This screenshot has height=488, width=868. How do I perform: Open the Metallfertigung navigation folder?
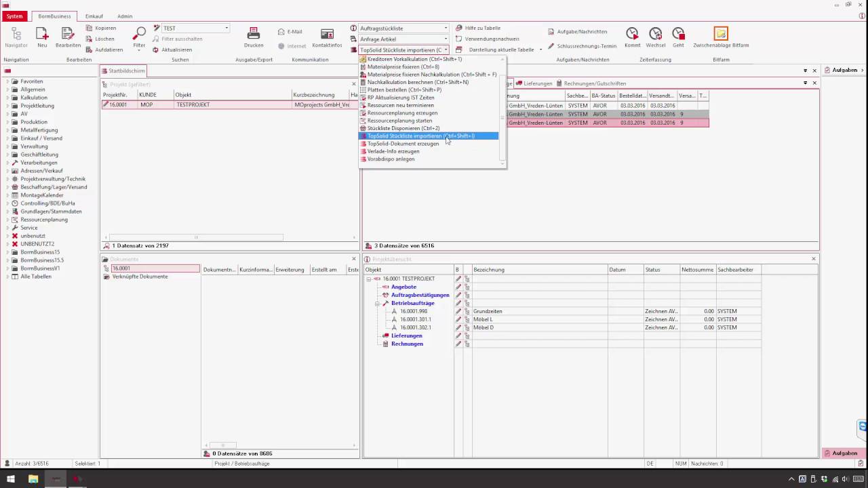point(39,130)
